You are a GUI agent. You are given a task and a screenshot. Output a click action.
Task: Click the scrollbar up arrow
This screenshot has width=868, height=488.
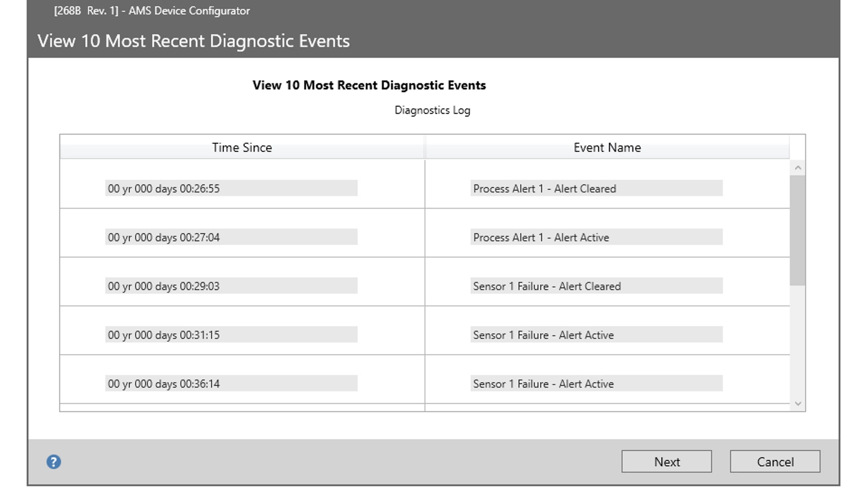tap(798, 167)
